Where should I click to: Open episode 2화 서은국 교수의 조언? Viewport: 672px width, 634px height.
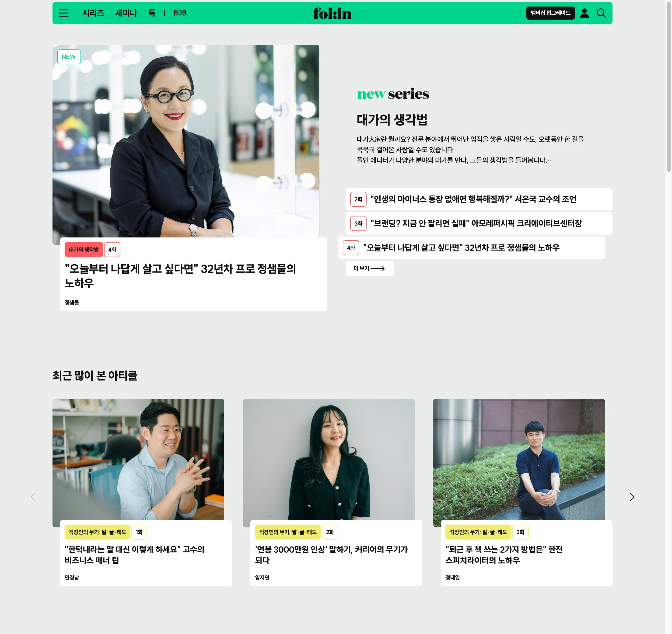(x=479, y=199)
